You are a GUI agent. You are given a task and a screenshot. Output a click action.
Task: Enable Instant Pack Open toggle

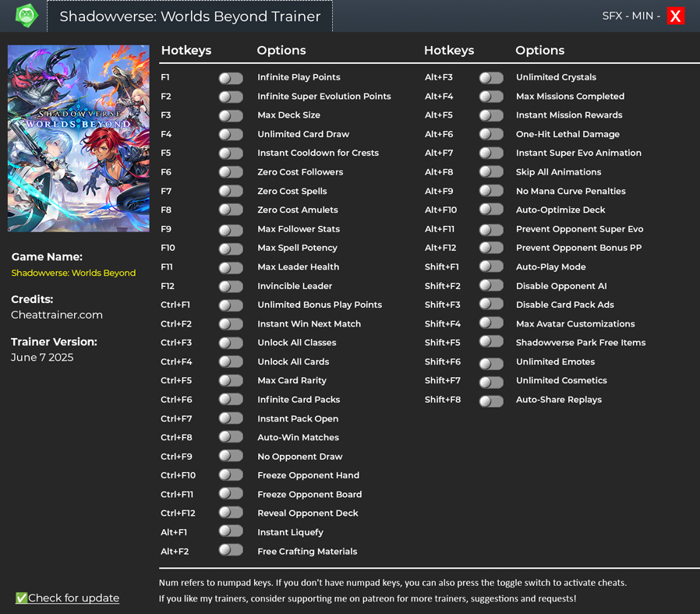[231, 419]
